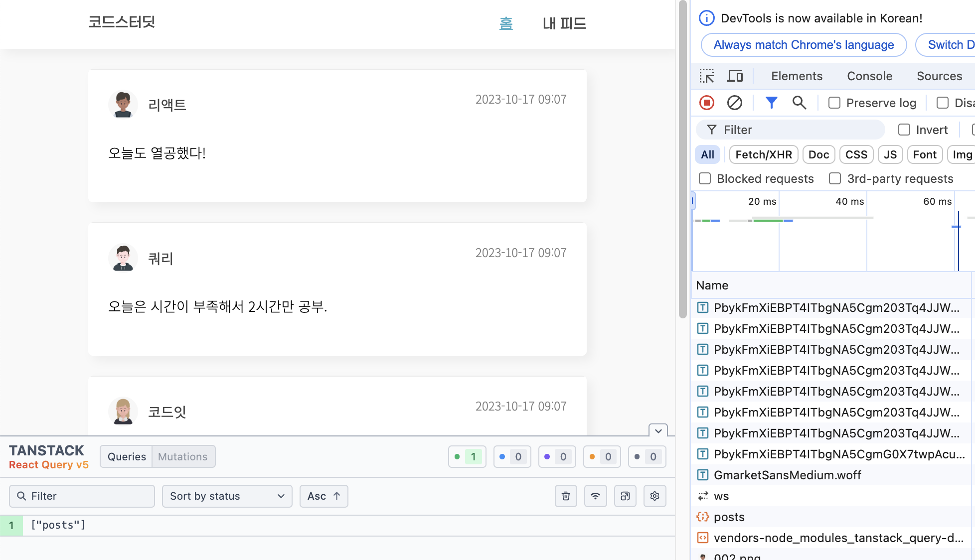This screenshot has height=560, width=975.
Task: Open the Sort by status dropdown
Action: tap(227, 496)
